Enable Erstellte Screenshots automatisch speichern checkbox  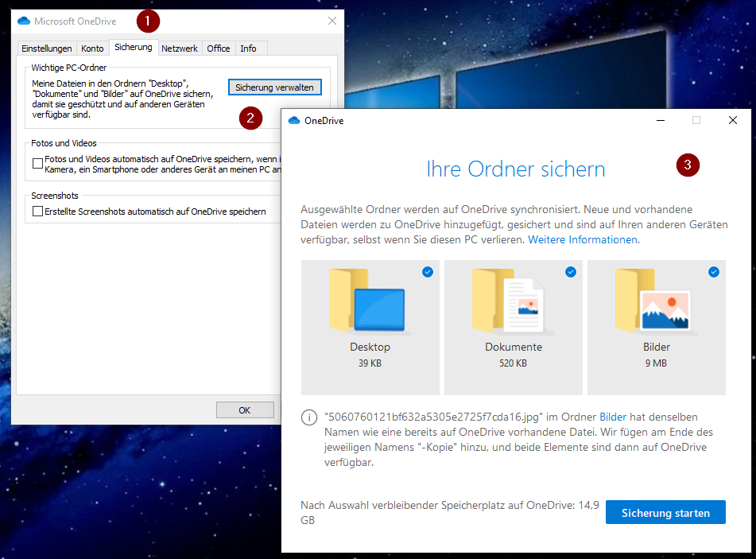[x=37, y=212]
